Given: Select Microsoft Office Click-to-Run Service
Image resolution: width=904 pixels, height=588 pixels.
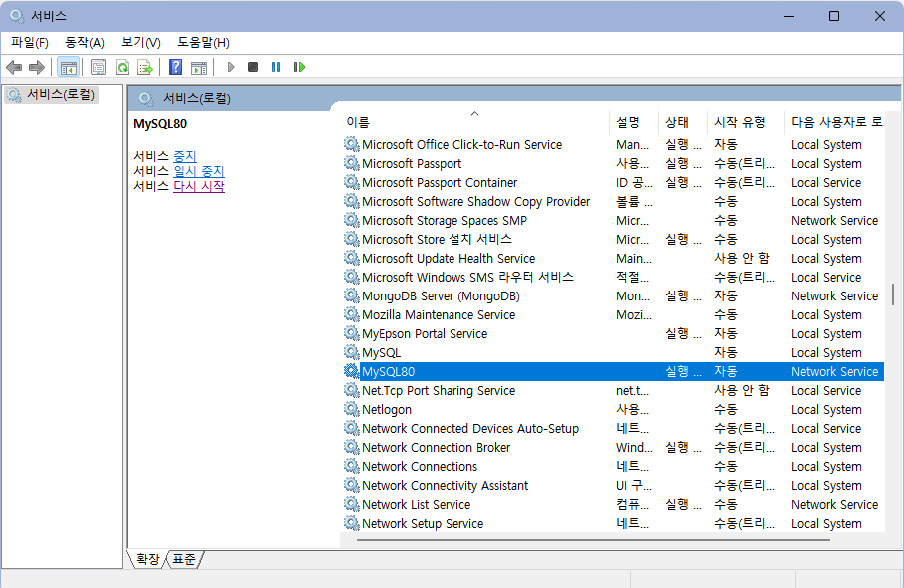Looking at the screenshot, I should [x=613, y=144].
